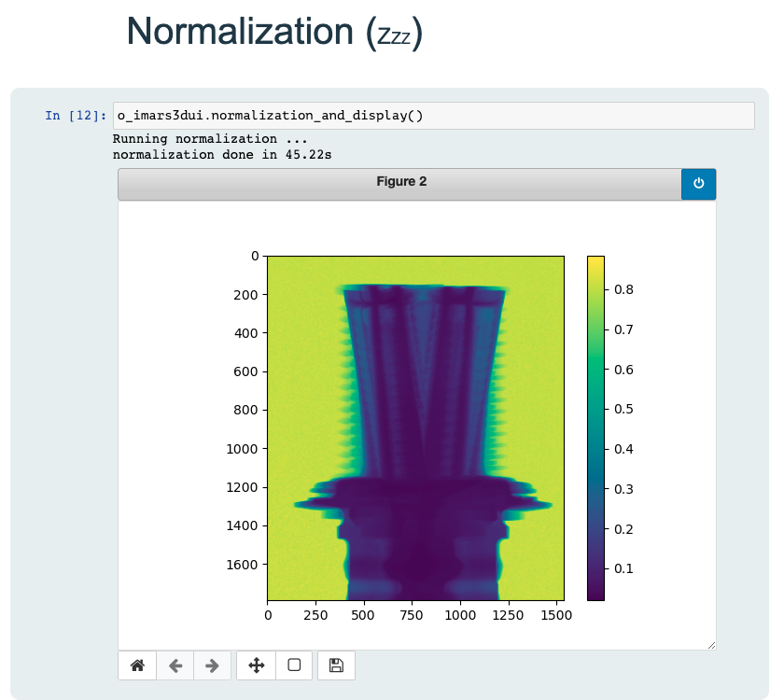The width and height of the screenshot is (784, 700).
Task: Toggle the pan axes tool
Action: tap(257, 665)
